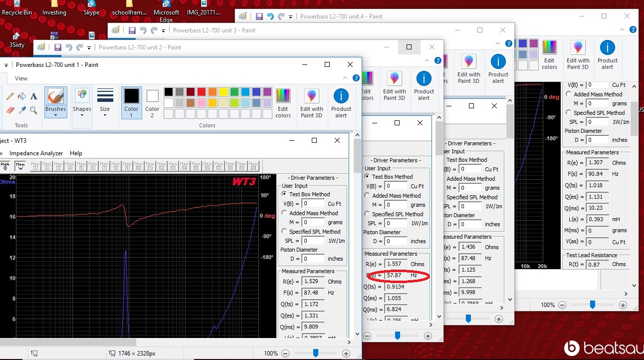Viewport: 644px width, 360px height.
Task: Click Product alert in unit 4 Paint window
Action: click(x=607, y=55)
